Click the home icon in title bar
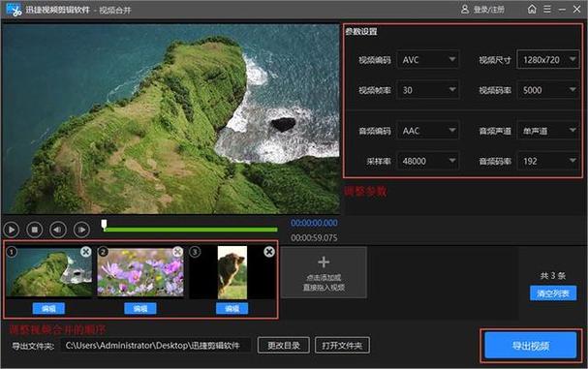The height and width of the screenshot is (369, 588). [532, 9]
